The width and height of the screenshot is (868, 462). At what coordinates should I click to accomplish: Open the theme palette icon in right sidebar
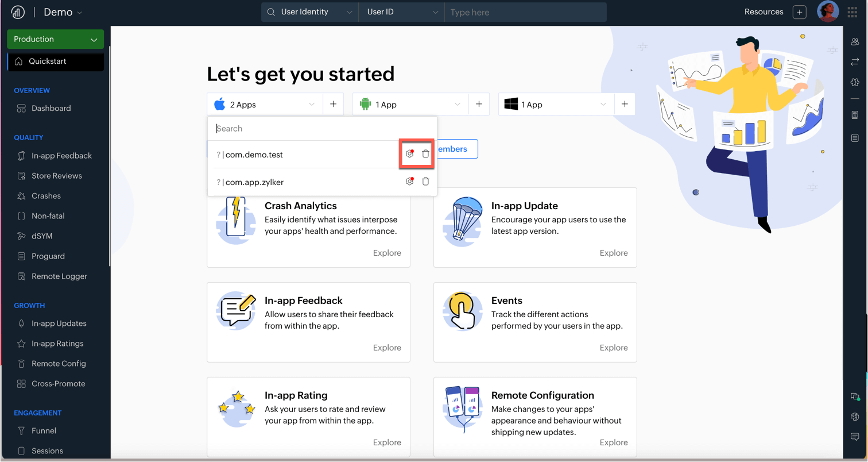pos(855,417)
